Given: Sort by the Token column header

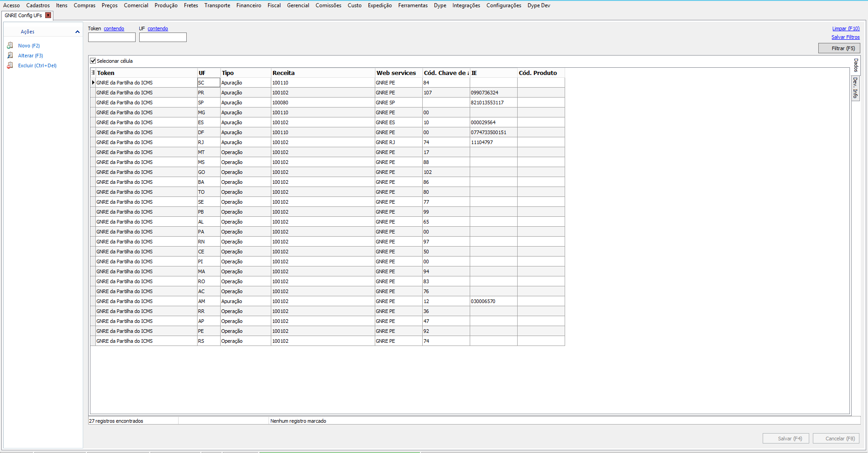Looking at the screenshot, I should [x=146, y=73].
